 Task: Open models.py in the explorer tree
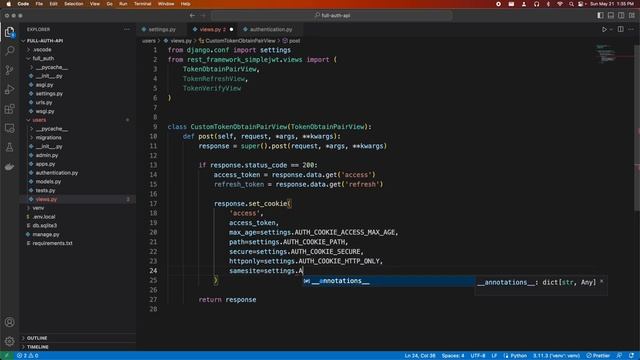pyautogui.click(x=48, y=182)
